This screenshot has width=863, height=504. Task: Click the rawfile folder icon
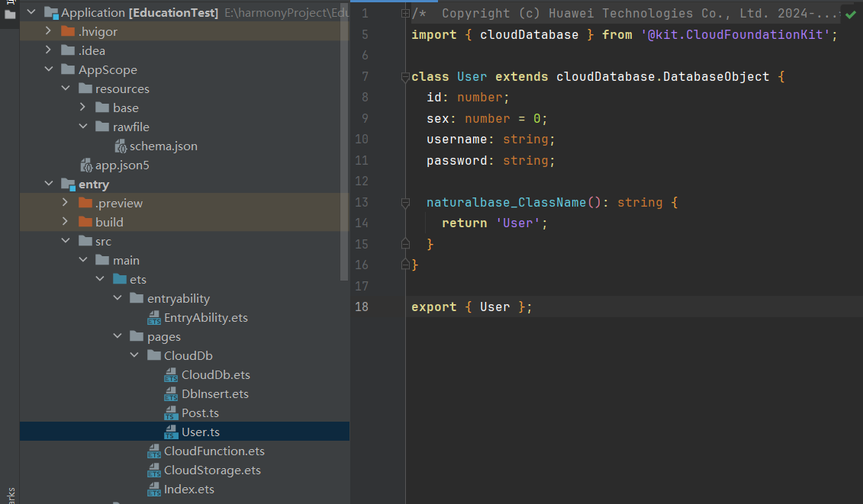pos(102,127)
